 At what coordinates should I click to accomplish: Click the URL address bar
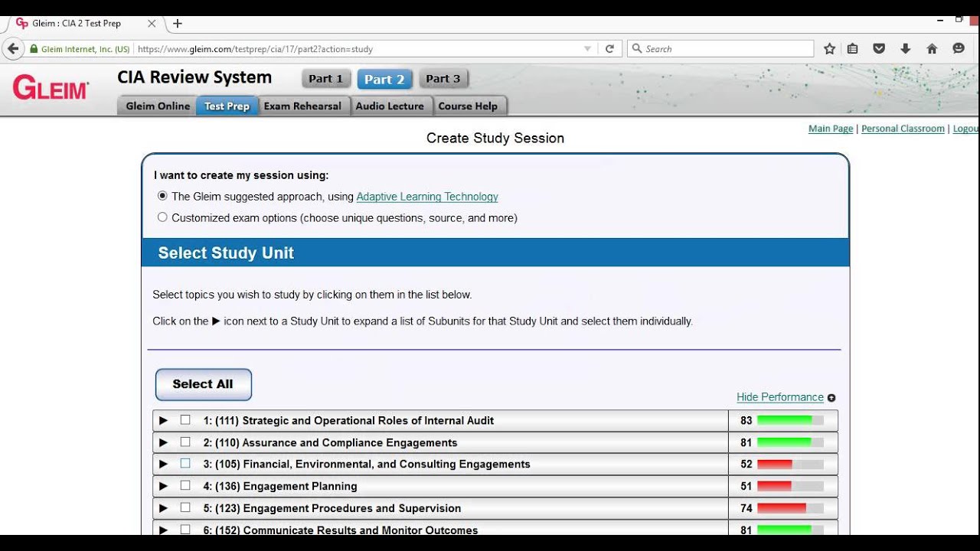[358, 49]
